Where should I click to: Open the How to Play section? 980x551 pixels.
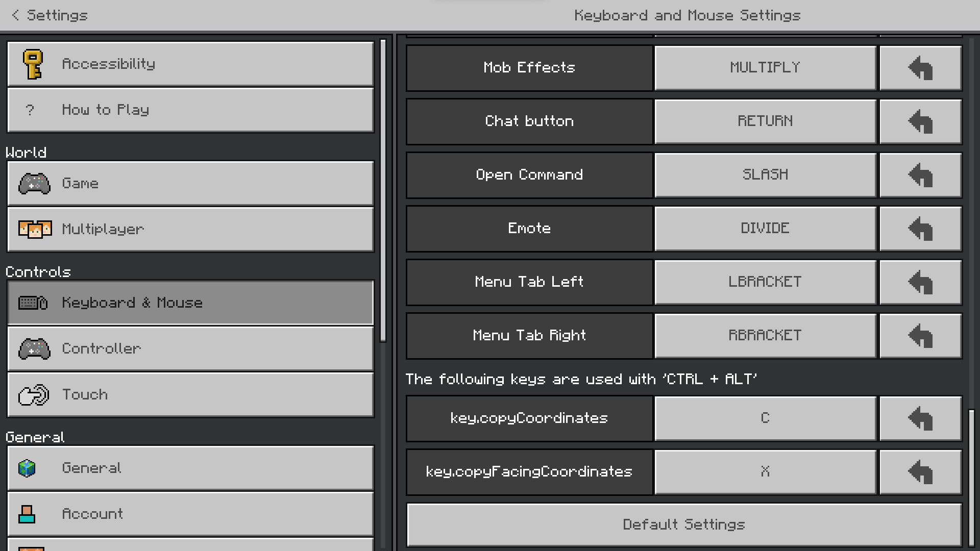coord(190,110)
